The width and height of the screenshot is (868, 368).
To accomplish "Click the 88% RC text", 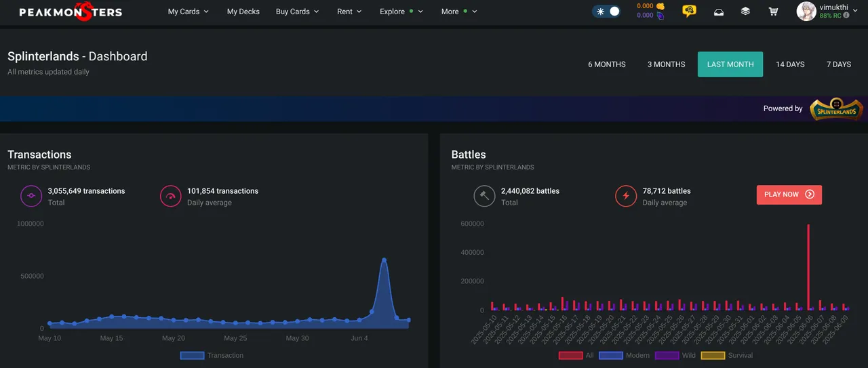I will [830, 16].
